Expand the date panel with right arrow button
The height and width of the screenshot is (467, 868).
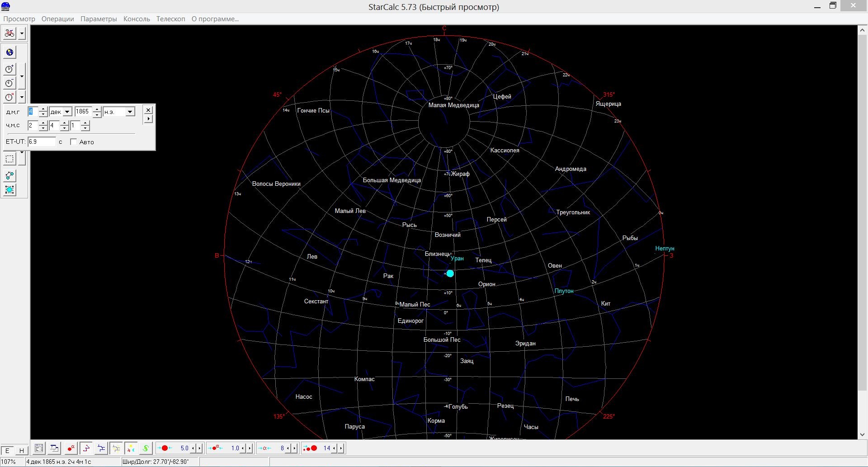point(148,119)
